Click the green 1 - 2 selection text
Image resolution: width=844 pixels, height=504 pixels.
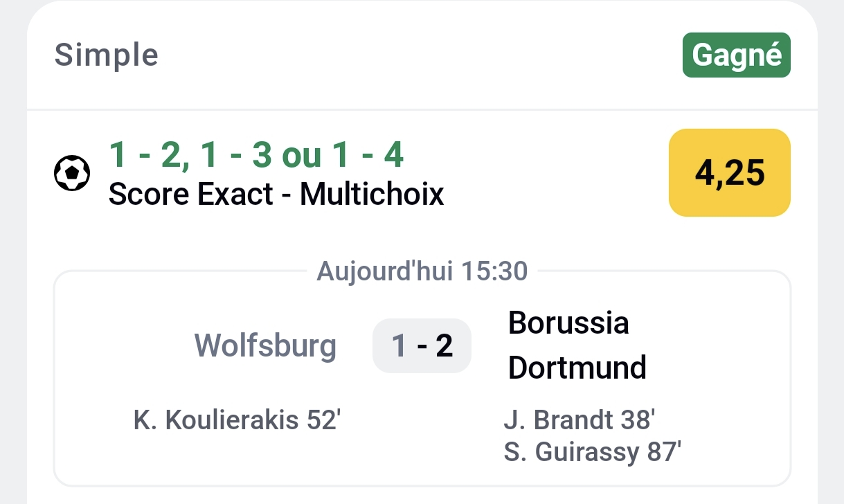coord(147,156)
